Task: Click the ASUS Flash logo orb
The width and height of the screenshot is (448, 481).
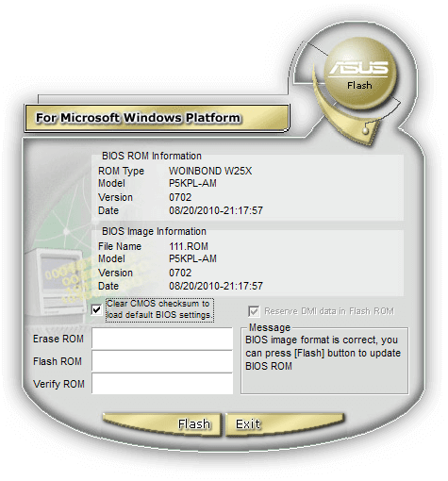Action: point(360,74)
